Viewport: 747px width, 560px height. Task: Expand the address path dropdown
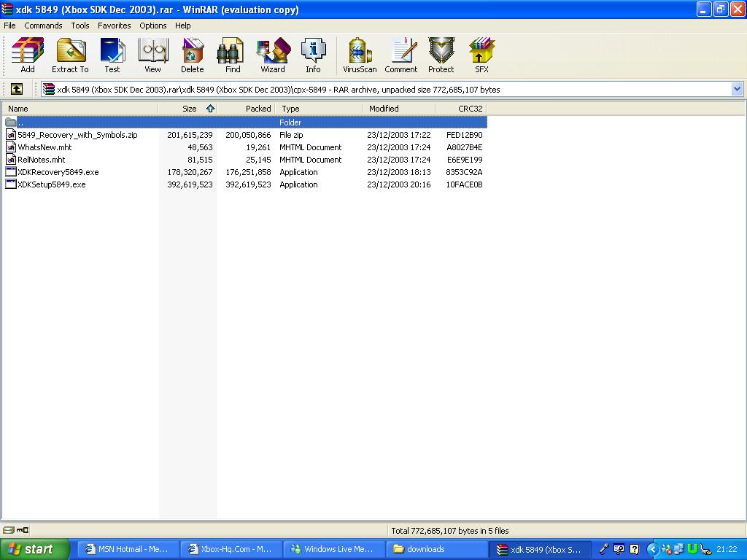(x=737, y=89)
